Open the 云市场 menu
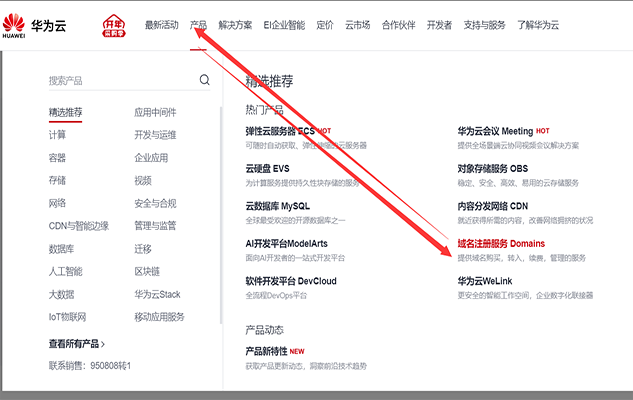This screenshot has width=633, height=400. [358, 25]
